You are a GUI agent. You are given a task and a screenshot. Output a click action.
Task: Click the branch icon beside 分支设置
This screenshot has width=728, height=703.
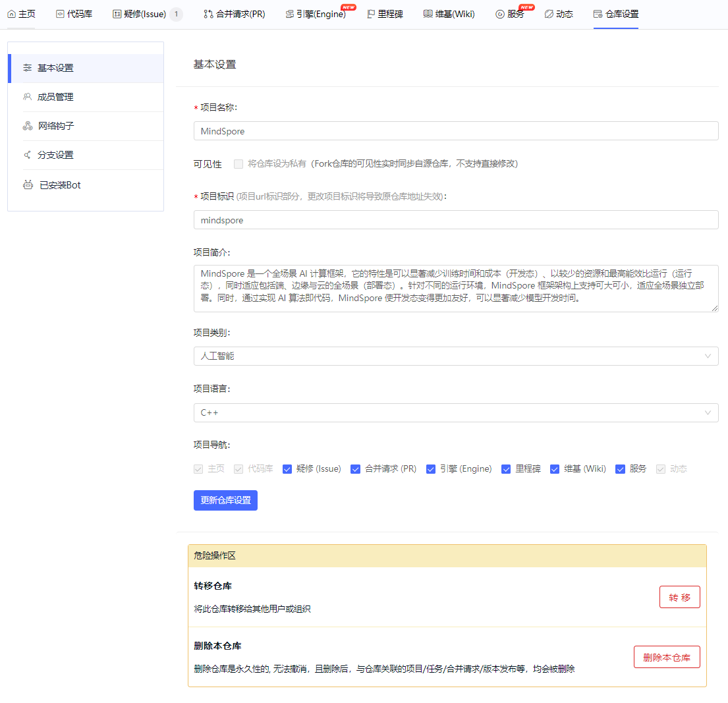tap(28, 155)
